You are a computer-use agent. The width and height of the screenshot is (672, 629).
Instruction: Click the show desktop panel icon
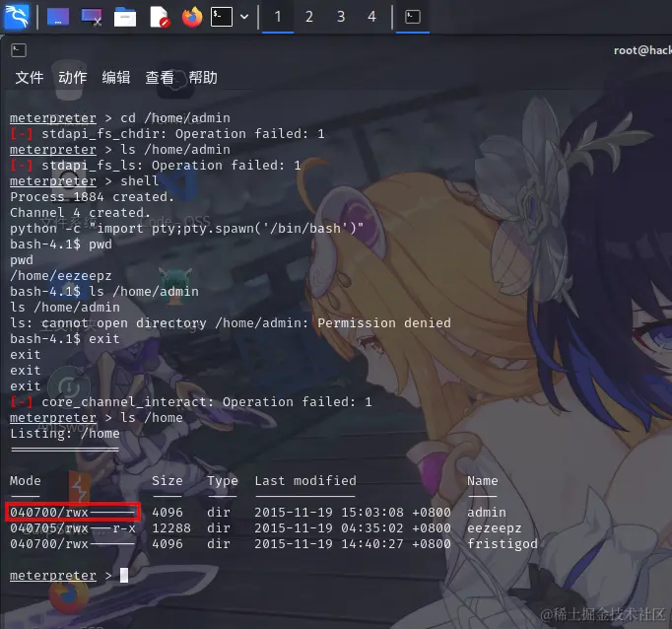click(58, 17)
